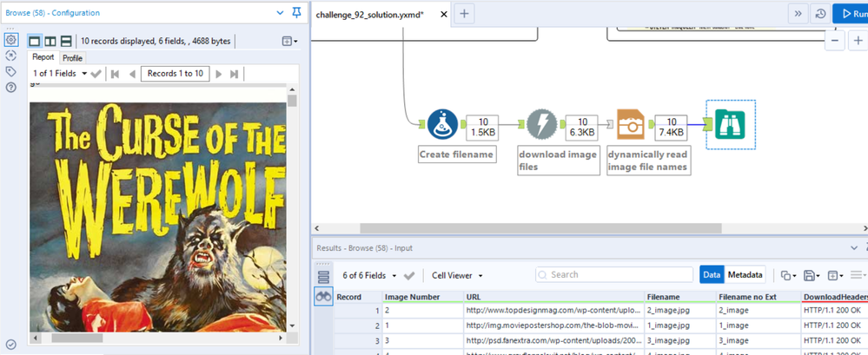Select Create filename Formula tool
This screenshot has height=355, width=868.
[x=442, y=124]
